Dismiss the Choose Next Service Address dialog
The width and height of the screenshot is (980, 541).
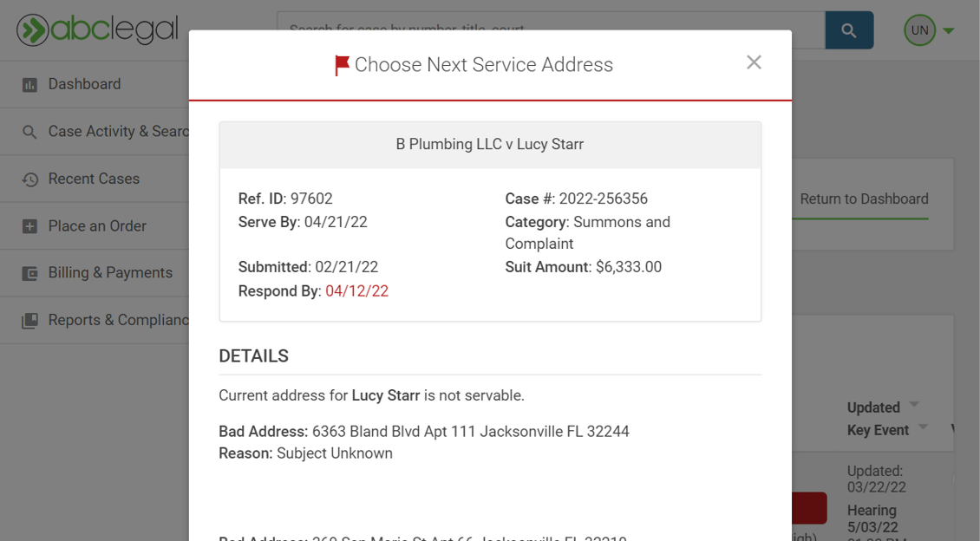pos(753,62)
